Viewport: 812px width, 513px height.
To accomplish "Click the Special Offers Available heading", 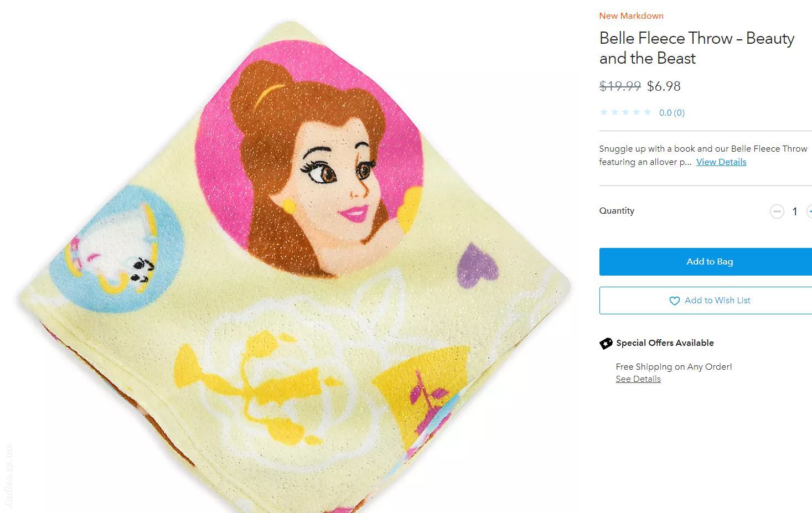I will pos(665,343).
